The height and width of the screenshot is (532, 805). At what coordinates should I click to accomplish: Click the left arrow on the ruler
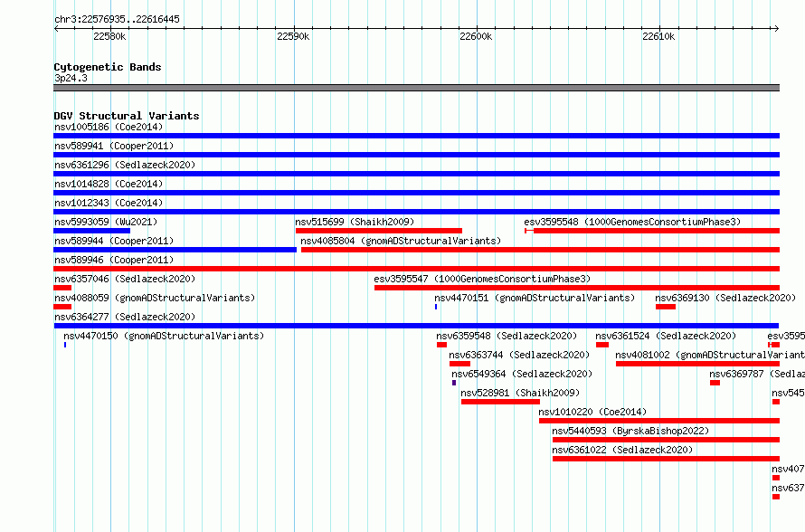point(56,29)
